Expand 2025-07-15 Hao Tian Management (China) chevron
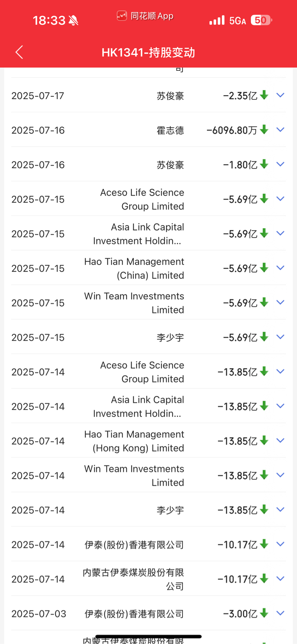This screenshot has height=644, width=297. click(x=280, y=268)
